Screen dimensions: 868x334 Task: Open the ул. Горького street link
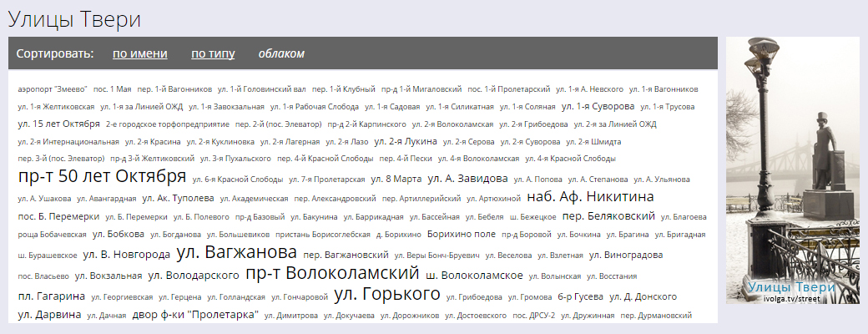pos(387,294)
